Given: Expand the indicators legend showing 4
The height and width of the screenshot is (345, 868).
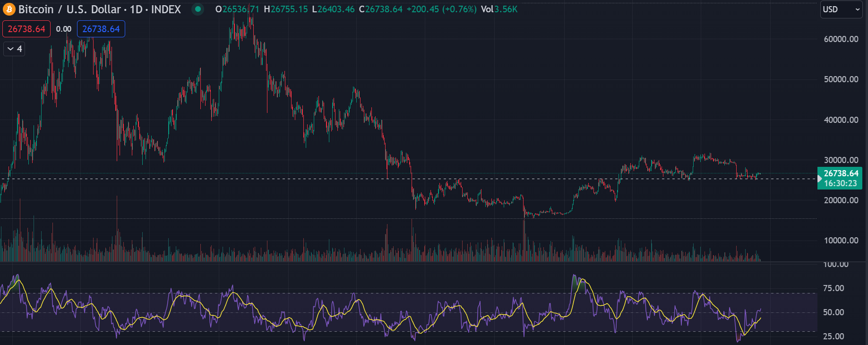Looking at the screenshot, I should (x=14, y=49).
